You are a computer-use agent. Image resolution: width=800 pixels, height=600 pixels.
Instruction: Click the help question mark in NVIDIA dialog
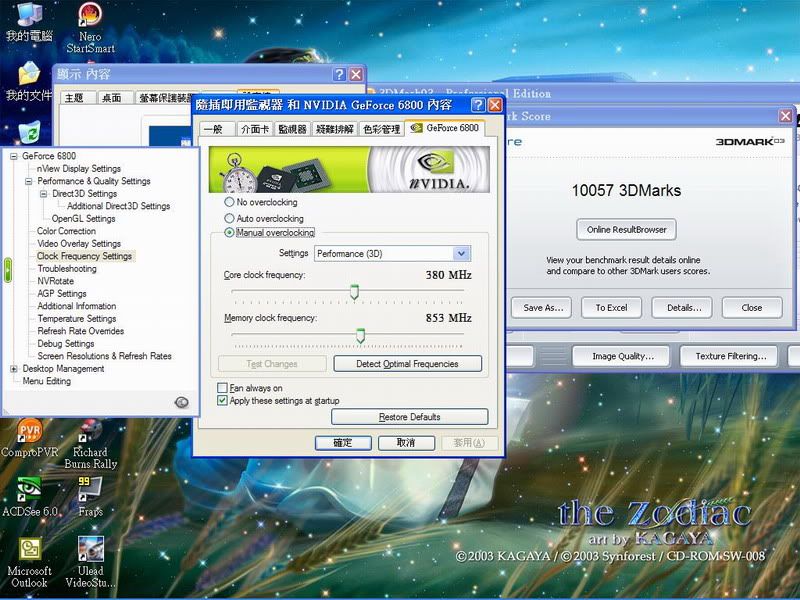coord(478,105)
